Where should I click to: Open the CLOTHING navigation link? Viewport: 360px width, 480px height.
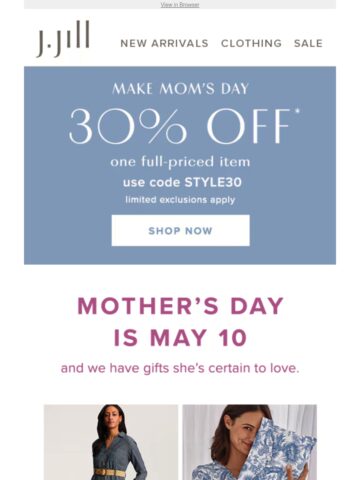pos(251,43)
